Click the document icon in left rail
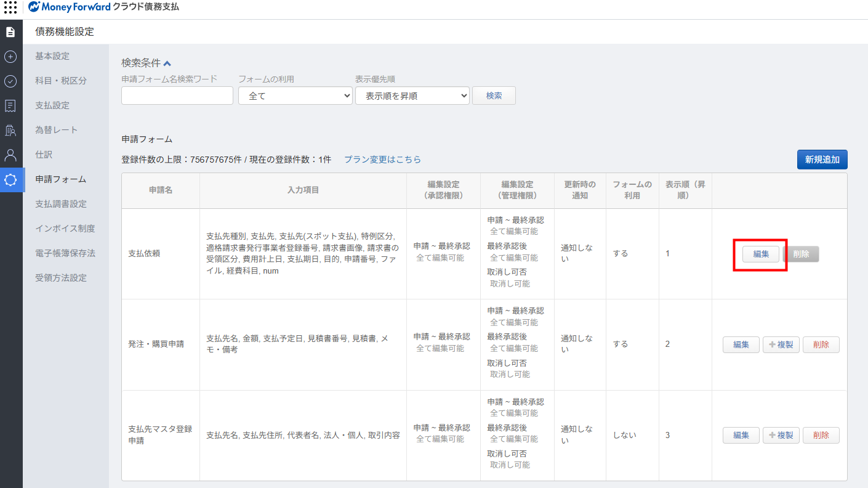The height and width of the screenshot is (488, 868). [x=10, y=32]
